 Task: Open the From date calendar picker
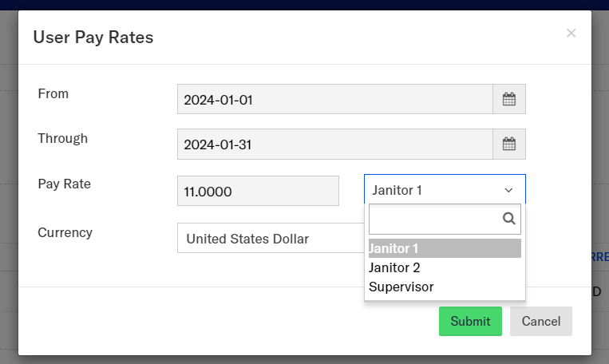tap(509, 100)
